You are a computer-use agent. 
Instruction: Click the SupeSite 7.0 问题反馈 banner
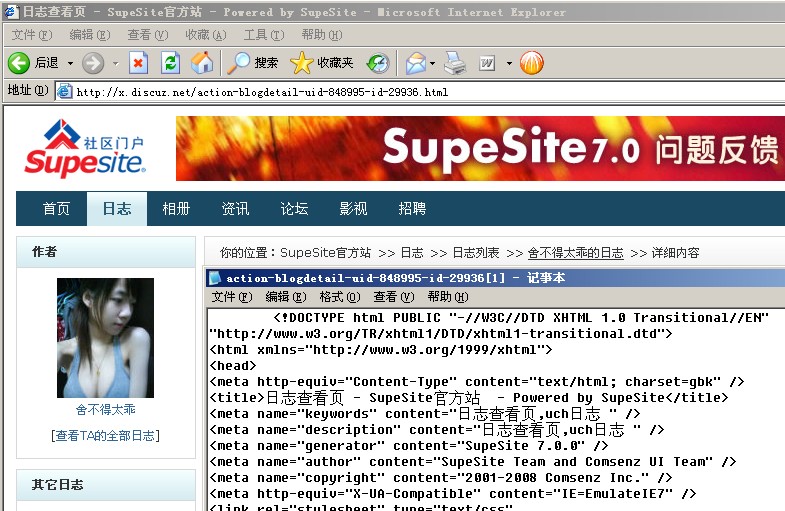coord(480,148)
